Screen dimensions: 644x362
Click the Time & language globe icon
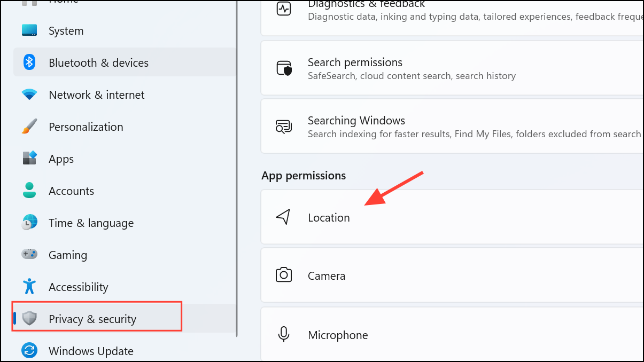(x=29, y=223)
